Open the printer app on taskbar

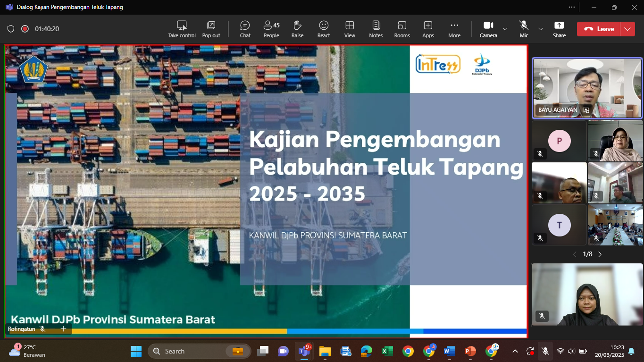click(x=346, y=351)
